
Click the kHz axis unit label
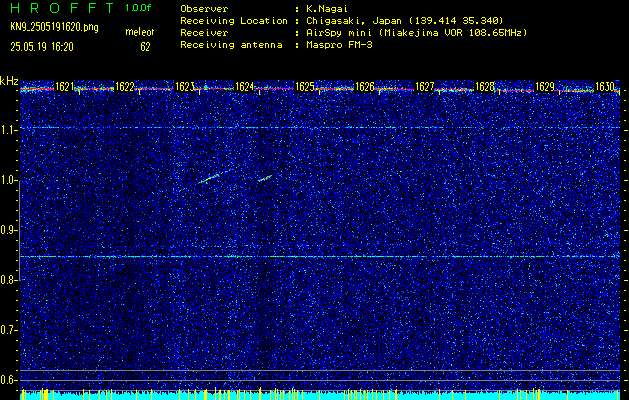pyautogui.click(x=9, y=81)
